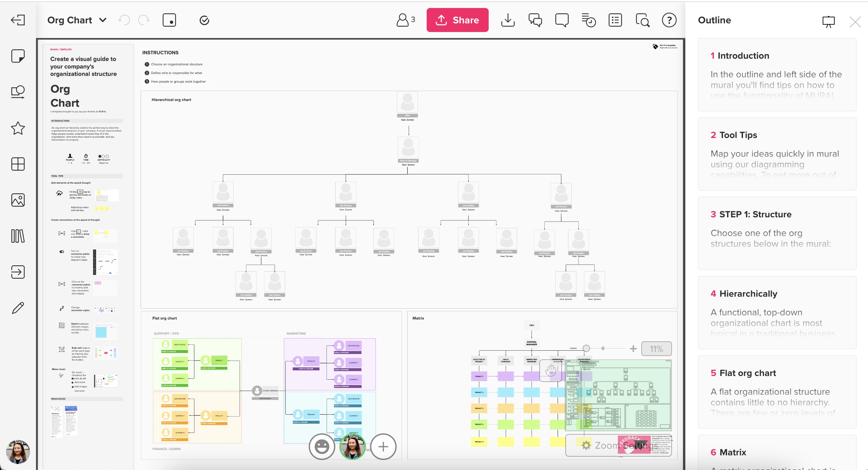Open the comments tool
This screenshot has height=470, width=868.
[561, 20]
